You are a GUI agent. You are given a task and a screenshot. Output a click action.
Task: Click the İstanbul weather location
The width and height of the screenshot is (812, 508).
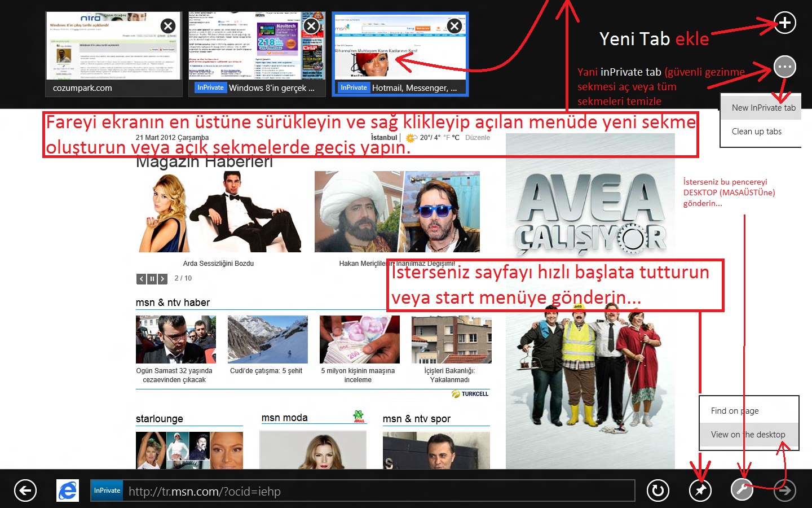click(384, 138)
